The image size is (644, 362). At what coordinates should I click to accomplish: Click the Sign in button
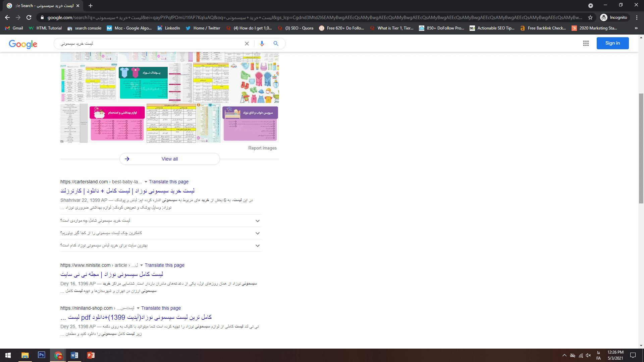pyautogui.click(x=612, y=43)
